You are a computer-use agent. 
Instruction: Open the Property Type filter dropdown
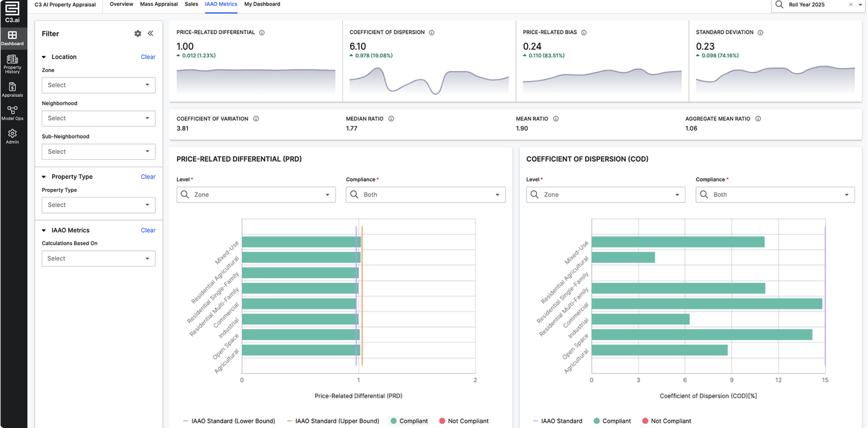99,205
